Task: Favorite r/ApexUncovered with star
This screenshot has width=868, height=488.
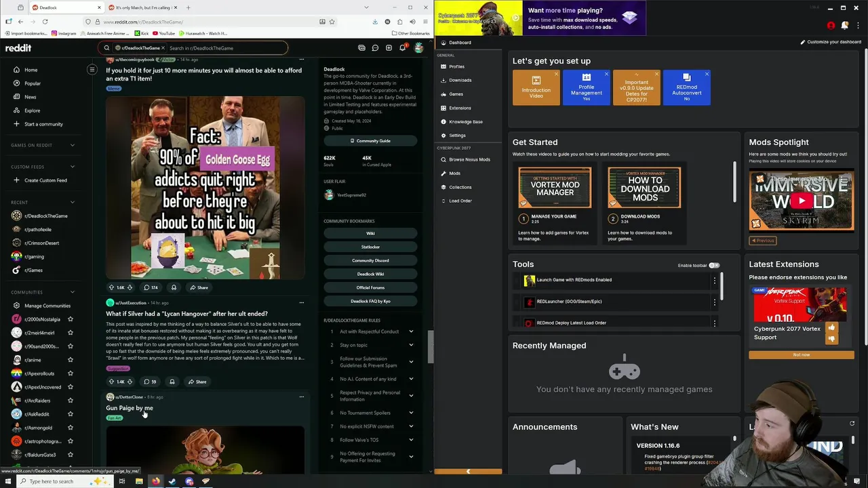Action: (x=70, y=387)
